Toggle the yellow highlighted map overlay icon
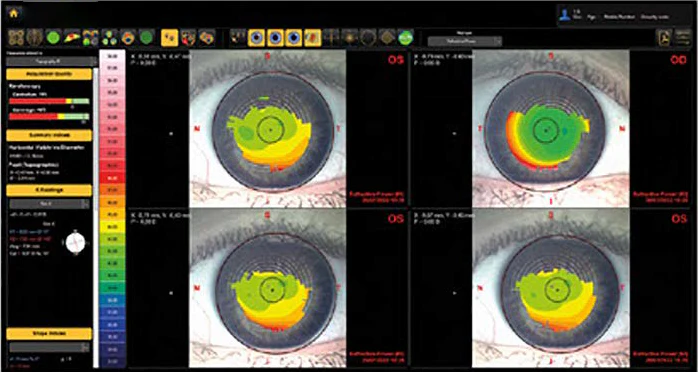 click(x=312, y=38)
